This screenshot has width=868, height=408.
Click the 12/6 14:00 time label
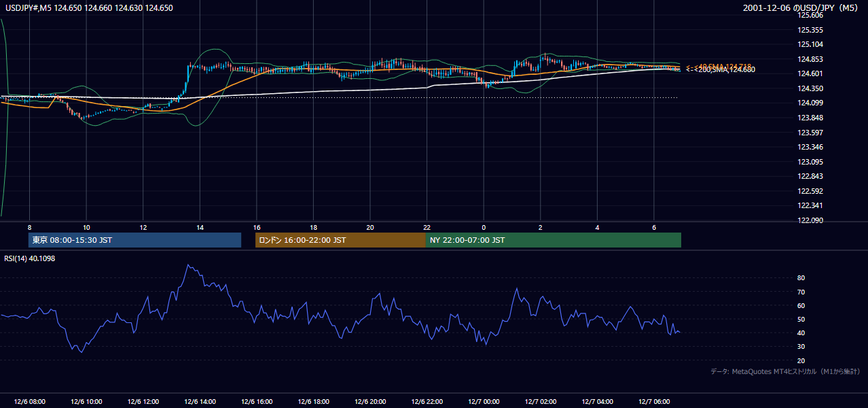[x=200, y=401]
